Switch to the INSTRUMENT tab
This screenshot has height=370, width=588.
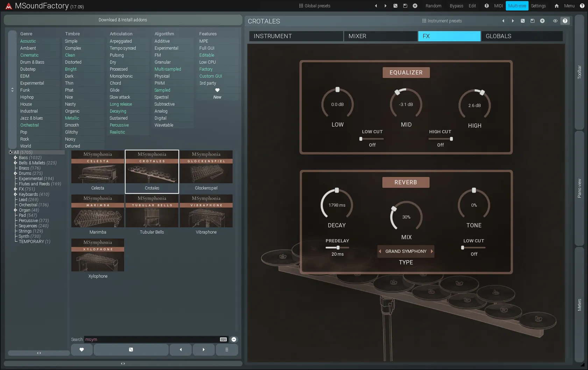(x=296, y=36)
